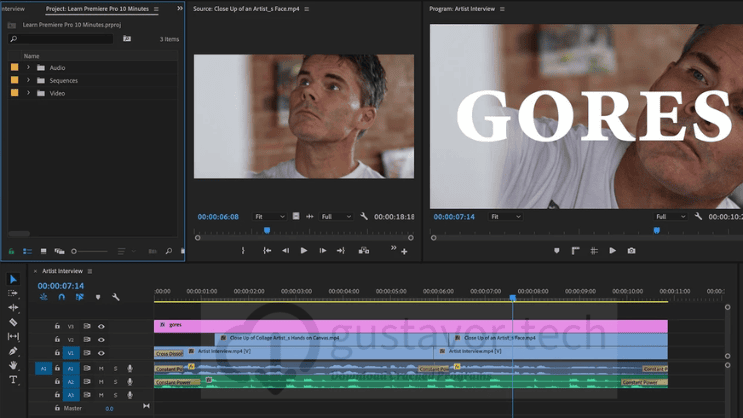This screenshot has width=743, height=418.
Task: Add marker in Program monitor
Action: pyautogui.click(x=557, y=251)
